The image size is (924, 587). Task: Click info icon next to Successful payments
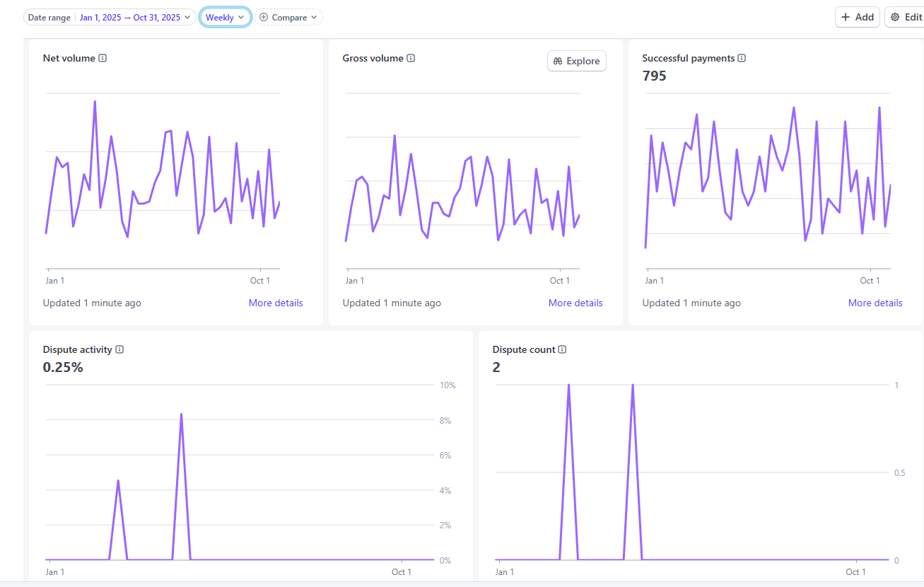742,59
